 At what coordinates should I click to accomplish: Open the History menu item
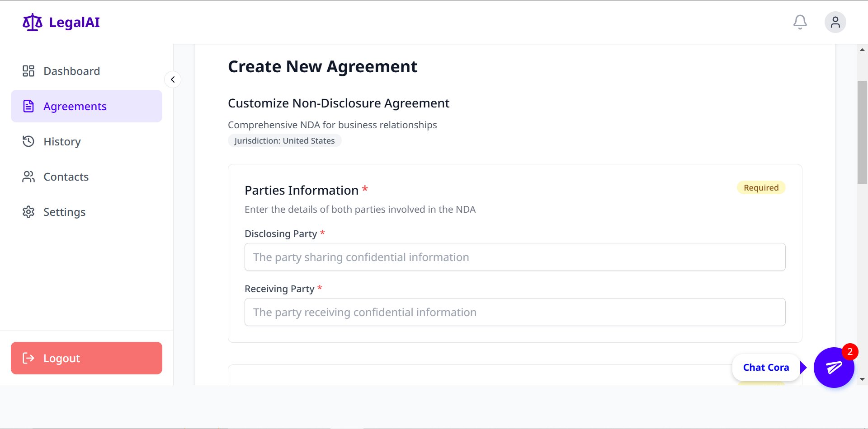tap(62, 141)
